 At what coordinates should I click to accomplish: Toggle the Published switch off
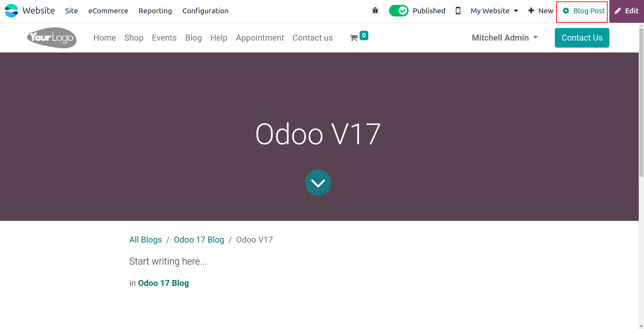point(398,11)
